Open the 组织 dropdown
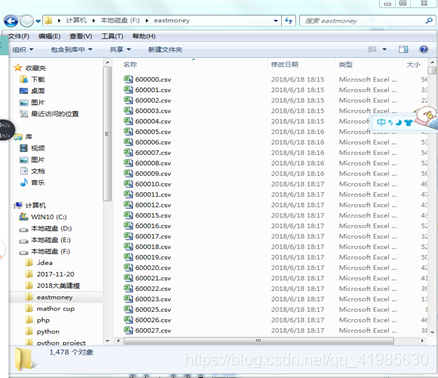Screen dimensions: 438x378 (x=23, y=50)
